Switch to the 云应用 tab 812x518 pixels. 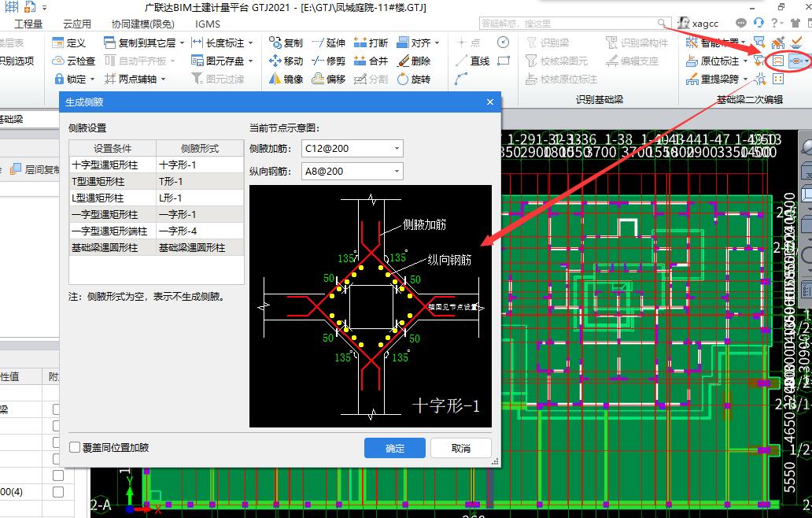click(x=77, y=24)
